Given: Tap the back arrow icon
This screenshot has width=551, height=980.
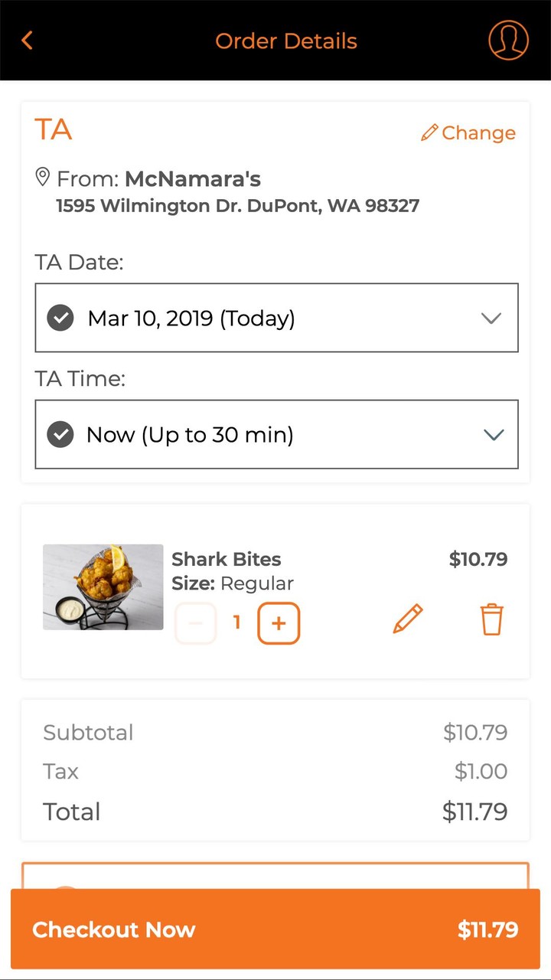Looking at the screenshot, I should pyautogui.click(x=28, y=41).
